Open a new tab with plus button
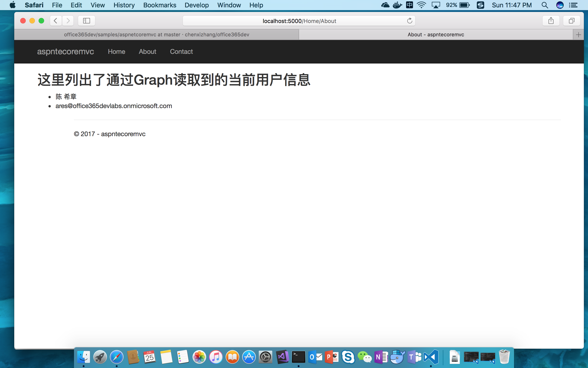 coord(579,35)
